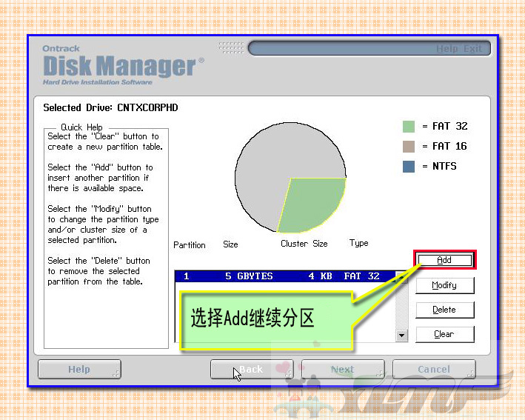Open Modify for the selected partition
Image resolution: width=525 pixels, height=420 pixels.
[x=444, y=285]
